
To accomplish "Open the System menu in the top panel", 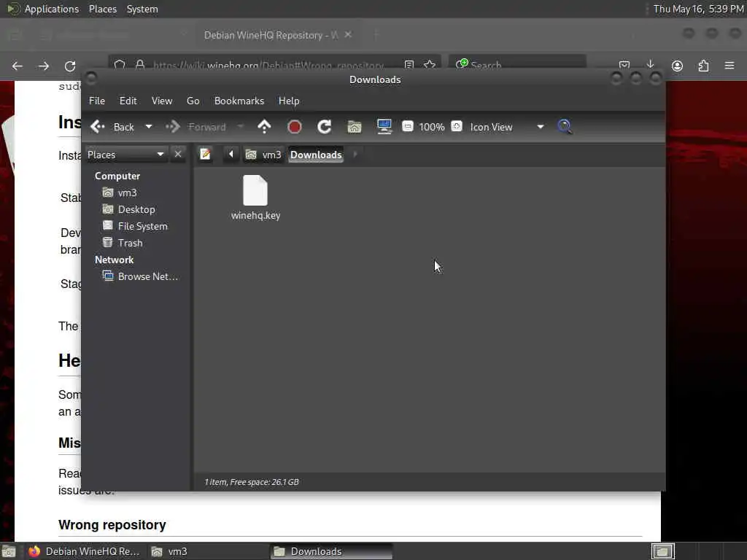I will (142, 9).
